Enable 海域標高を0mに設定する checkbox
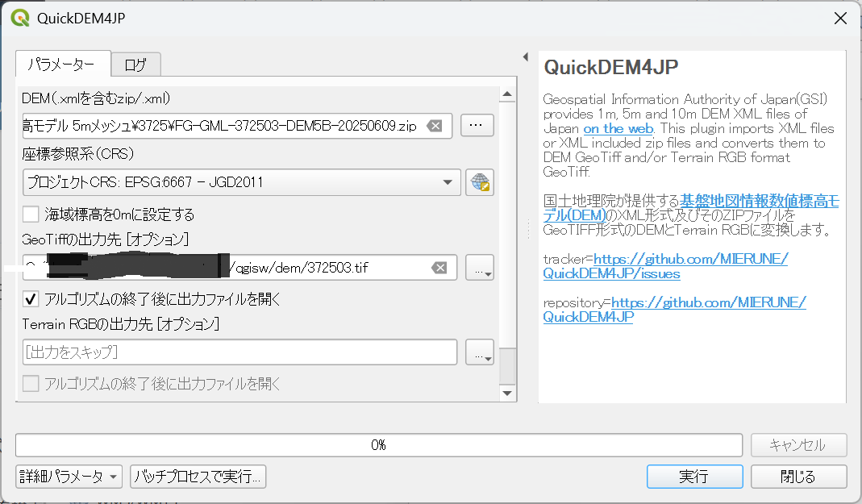The image size is (862, 504). point(31,214)
